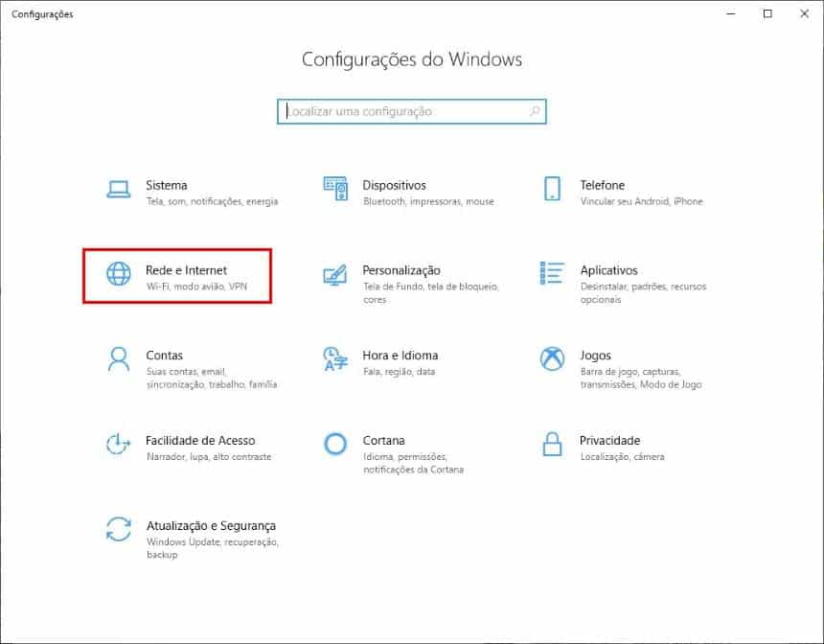Open the Dispositivos settings title
The height and width of the screenshot is (644, 824).
coord(394,185)
